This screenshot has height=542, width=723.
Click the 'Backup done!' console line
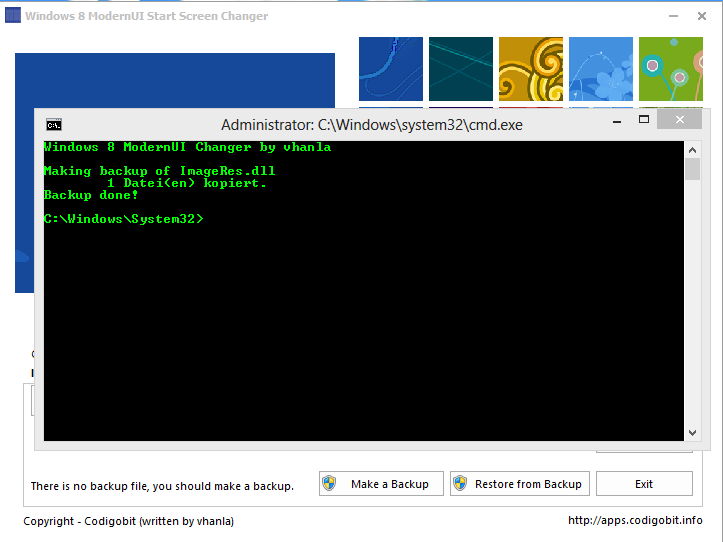click(x=91, y=195)
